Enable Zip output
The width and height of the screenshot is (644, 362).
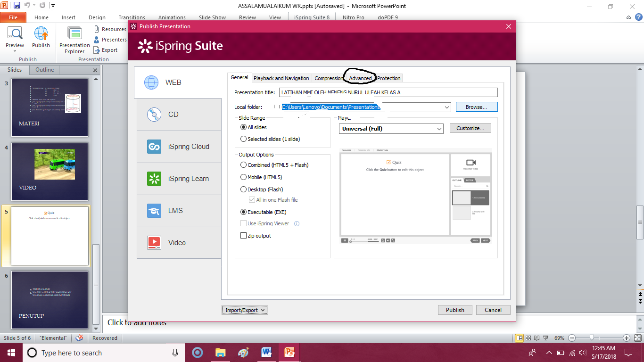tap(244, 235)
